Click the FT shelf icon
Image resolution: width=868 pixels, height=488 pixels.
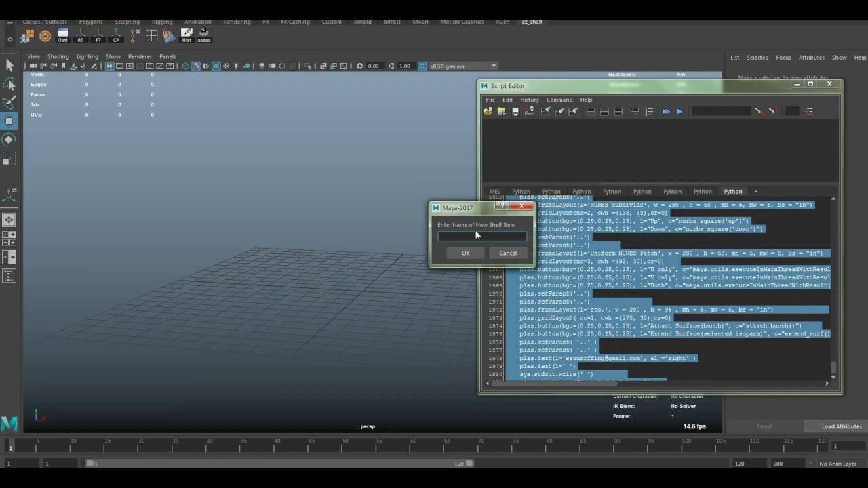(x=98, y=35)
